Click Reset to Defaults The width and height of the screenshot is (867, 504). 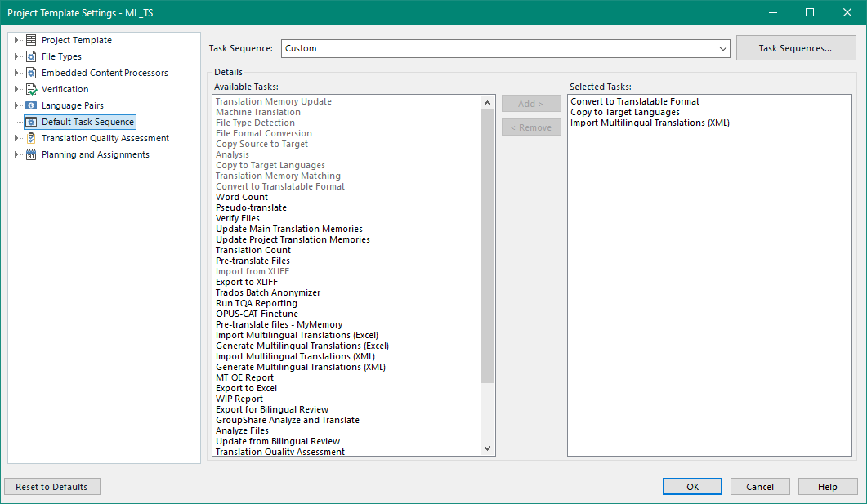(x=51, y=486)
